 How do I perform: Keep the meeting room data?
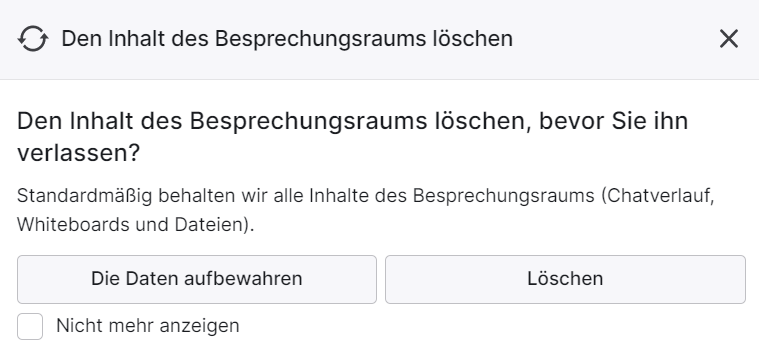tap(197, 279)
